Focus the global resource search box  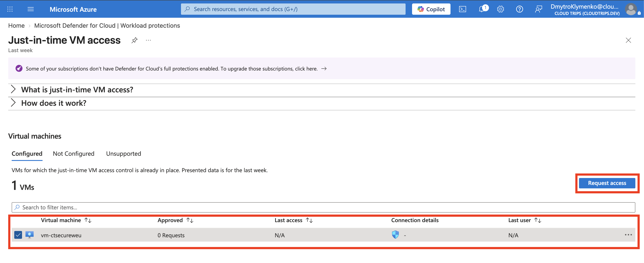pyautogui.click(x=293, y=9)
